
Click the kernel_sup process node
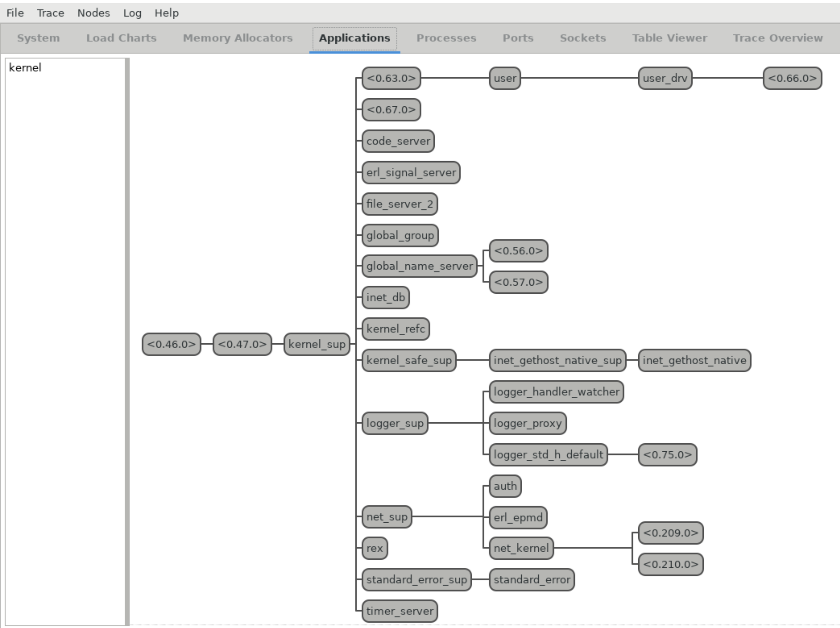(x=317, y=344)
